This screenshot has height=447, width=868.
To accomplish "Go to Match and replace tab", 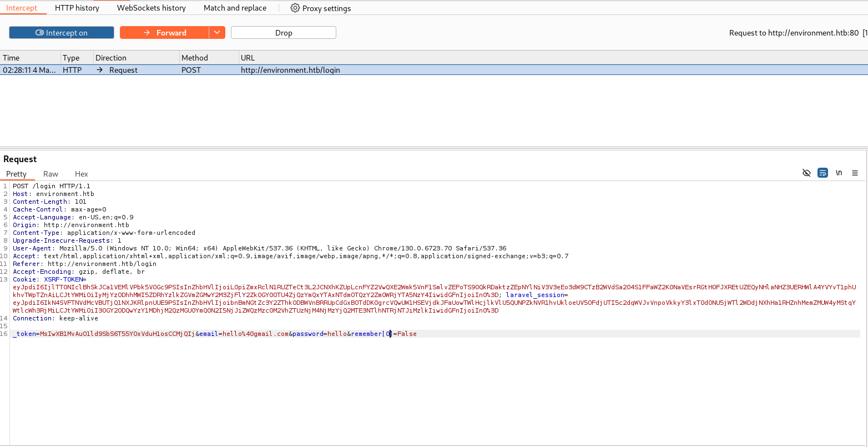I will [x=235, y=8].
